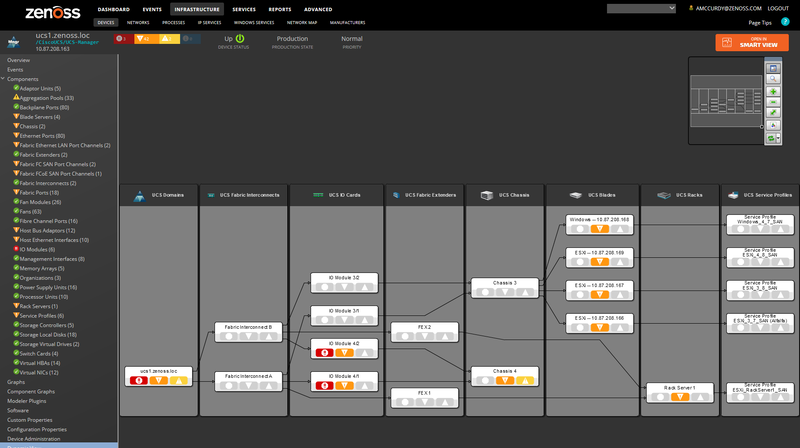Viewport: 800px width, 448px height.
Task: Switch to the Processes sub-tab
Action: (x=173, y=22)
